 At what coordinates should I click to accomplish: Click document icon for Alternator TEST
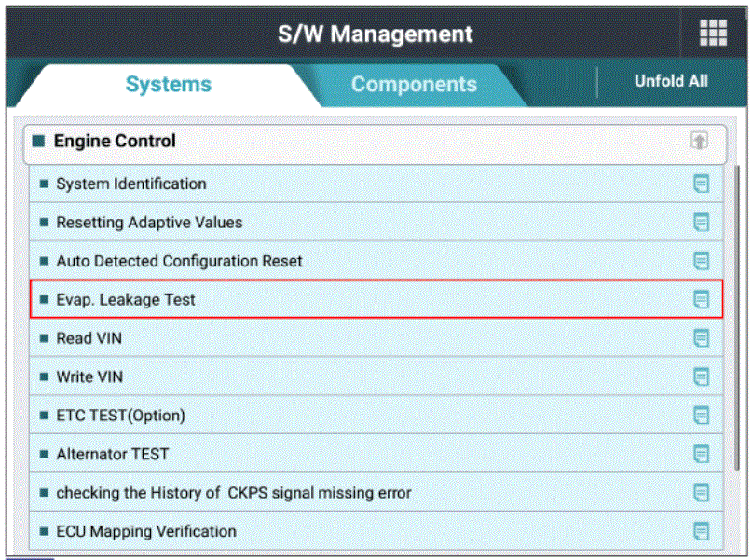[x=701, y=454]
